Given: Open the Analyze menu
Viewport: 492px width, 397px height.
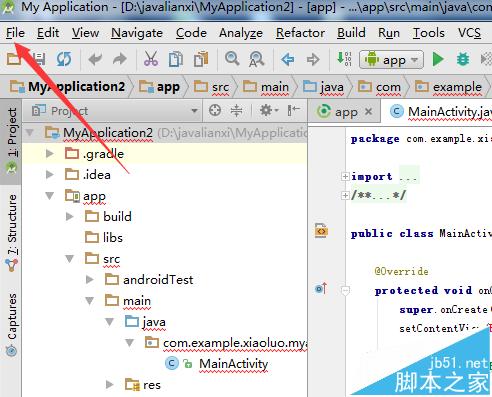Looking at the screenshot, I should click(x=241, y=33).
